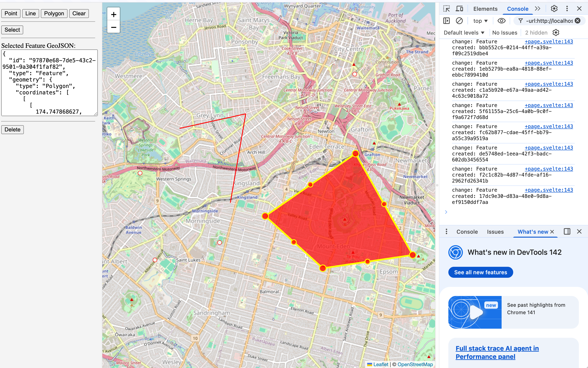
Task: Open the Default levels dropdown
Action: [464, 33]
